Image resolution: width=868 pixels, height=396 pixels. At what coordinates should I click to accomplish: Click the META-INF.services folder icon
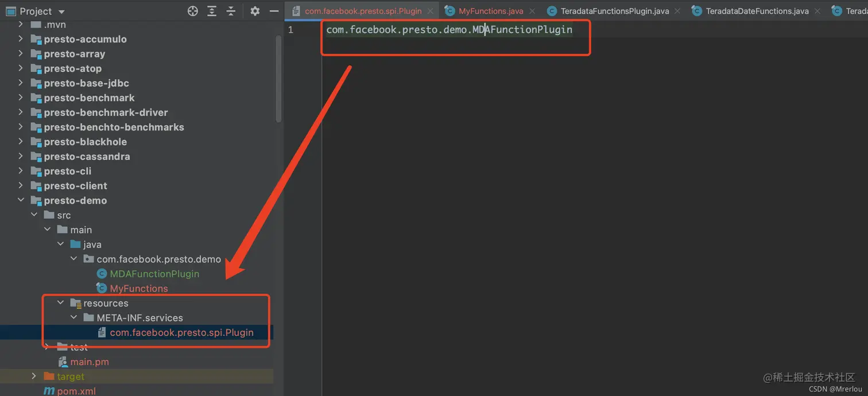click(x=89, y=317)
